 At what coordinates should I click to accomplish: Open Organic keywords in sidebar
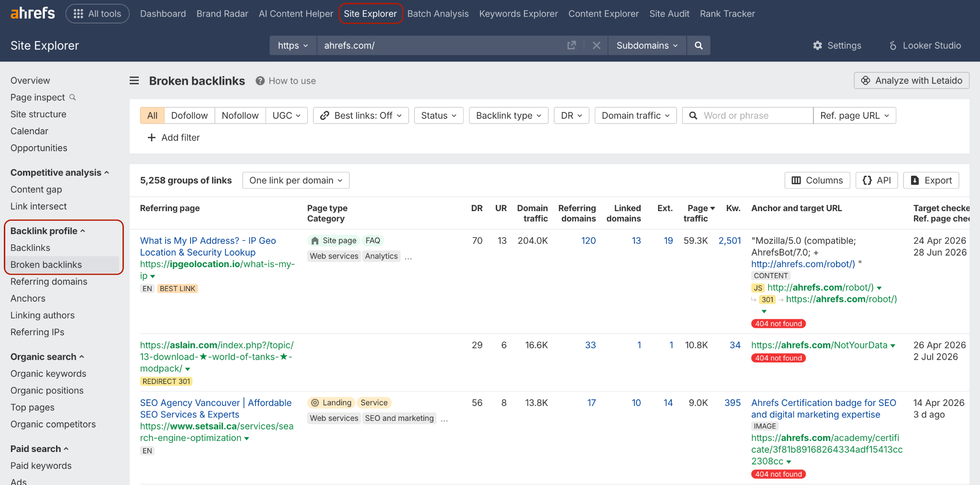[48, 373]
